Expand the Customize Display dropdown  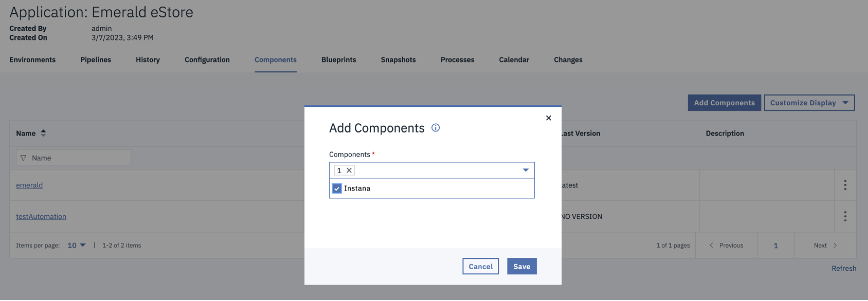click(809, 103)
